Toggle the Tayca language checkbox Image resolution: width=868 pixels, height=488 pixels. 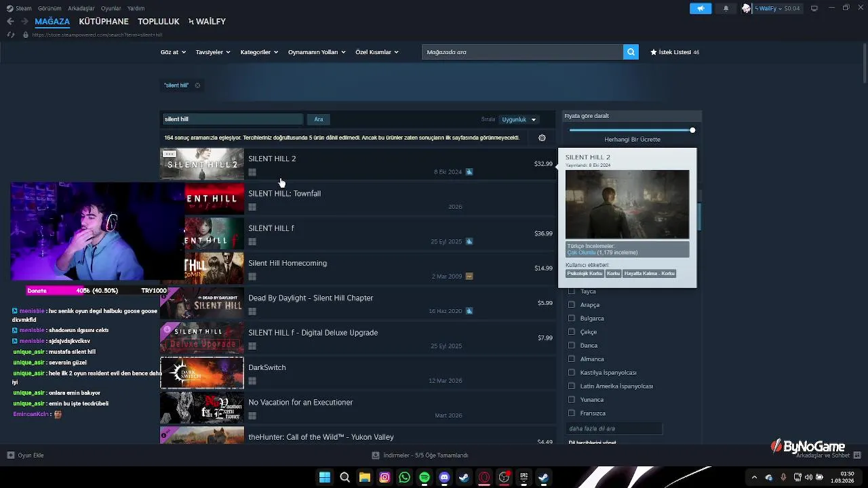point(572,291)
